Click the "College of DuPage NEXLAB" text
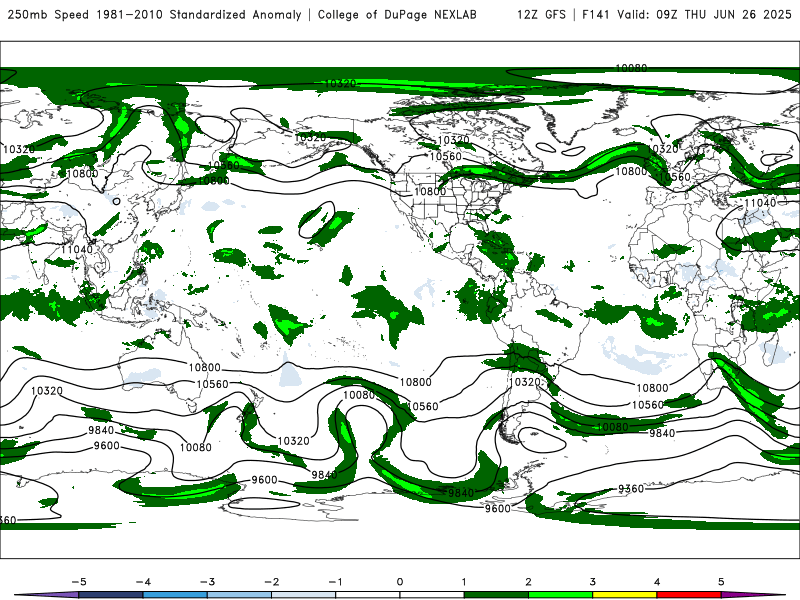 pos(397,14)
